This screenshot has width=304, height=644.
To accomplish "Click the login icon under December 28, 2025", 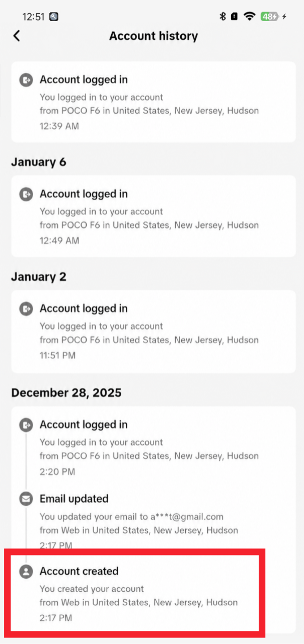I will 26,425.
